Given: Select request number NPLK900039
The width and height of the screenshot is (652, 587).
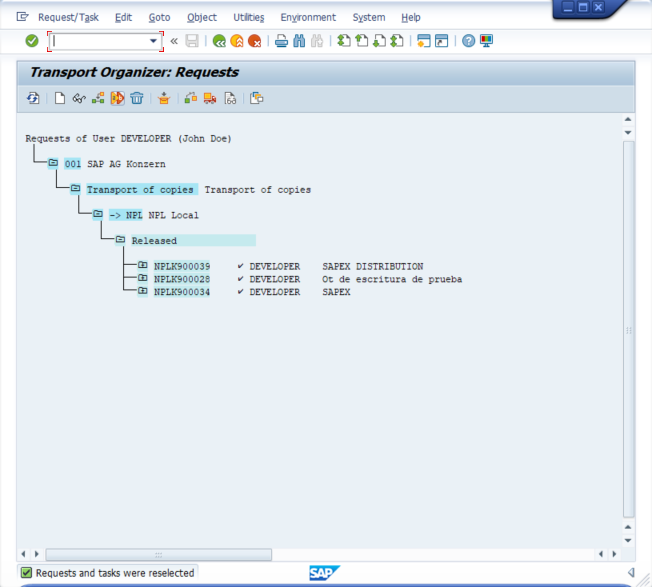Looking at the screenshot, I should 182,266.
